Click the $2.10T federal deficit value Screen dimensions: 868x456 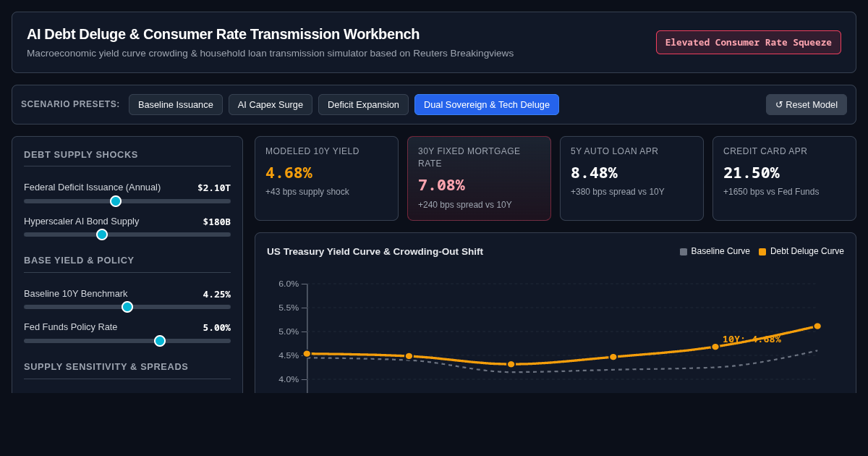214,187
